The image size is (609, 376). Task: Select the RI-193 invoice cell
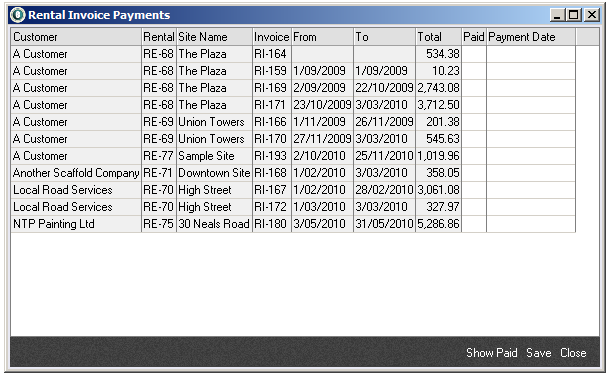pyautogui.click(x=272, y=156)
